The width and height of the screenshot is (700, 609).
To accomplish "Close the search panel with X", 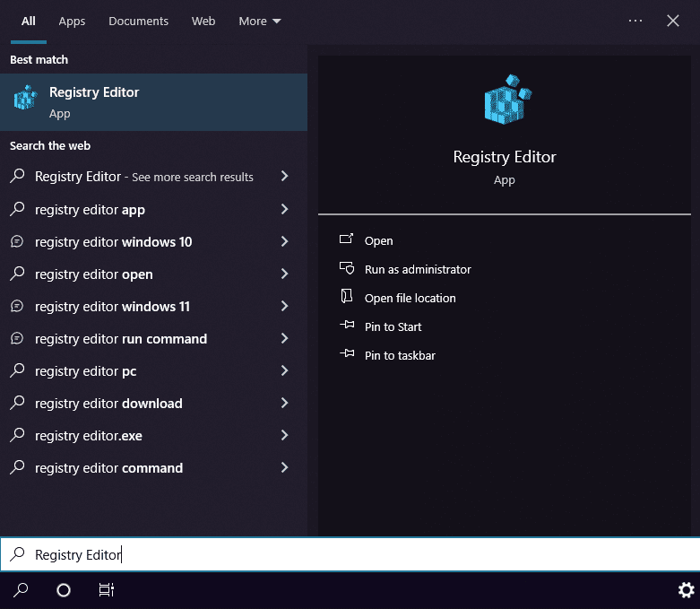I will [673, 21].
